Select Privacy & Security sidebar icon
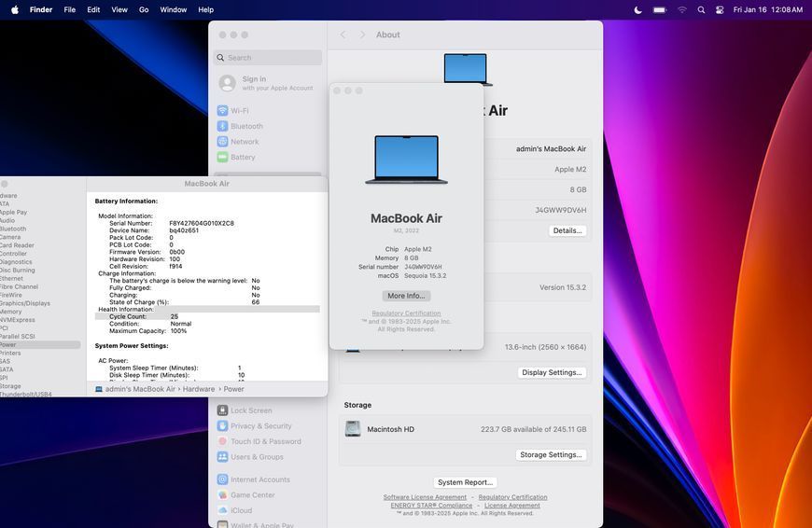Screen dimensions: 812x528 pos(223,425)
